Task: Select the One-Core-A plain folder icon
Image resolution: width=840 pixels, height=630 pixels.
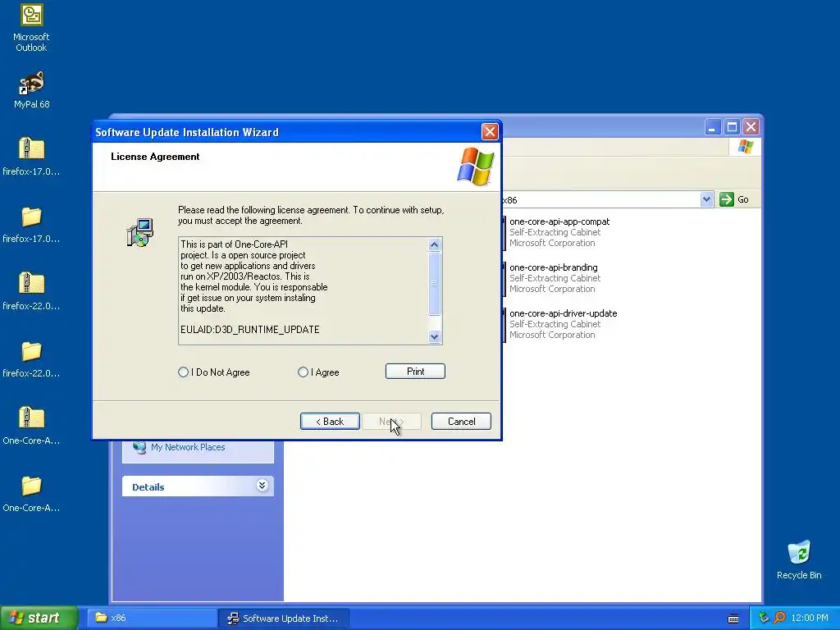Action: coord(31,486)
